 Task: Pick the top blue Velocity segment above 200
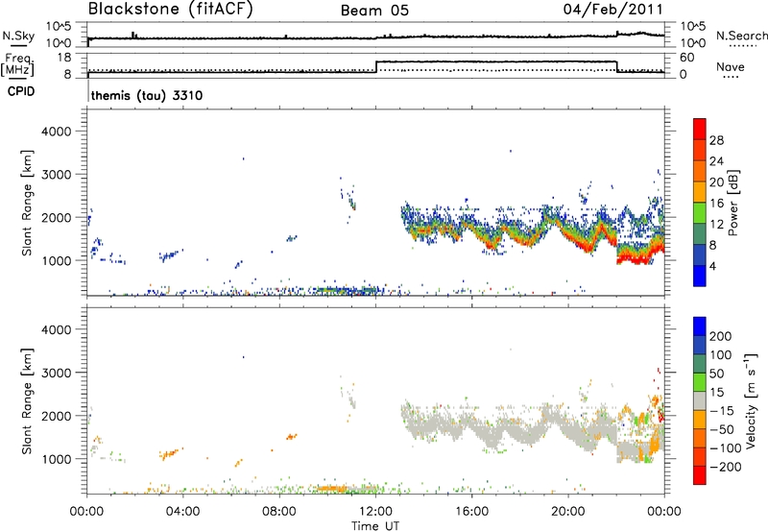point(700,326)
